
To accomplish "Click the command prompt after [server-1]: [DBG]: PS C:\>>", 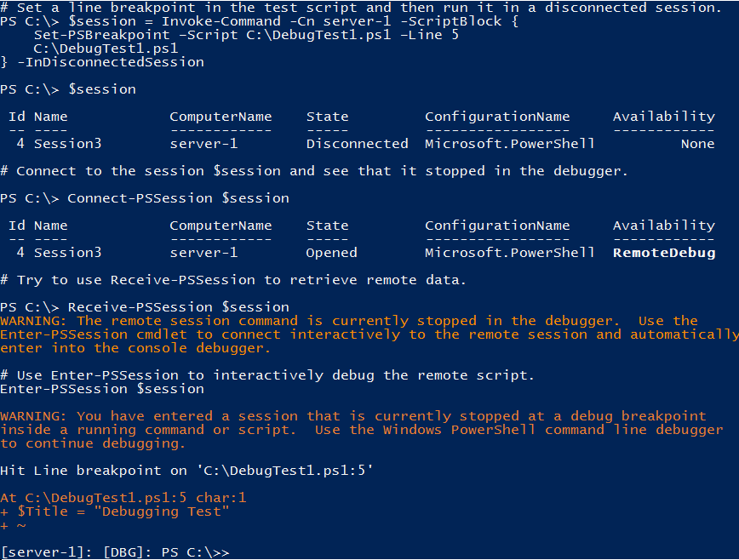I will click(x=115, y=552).
